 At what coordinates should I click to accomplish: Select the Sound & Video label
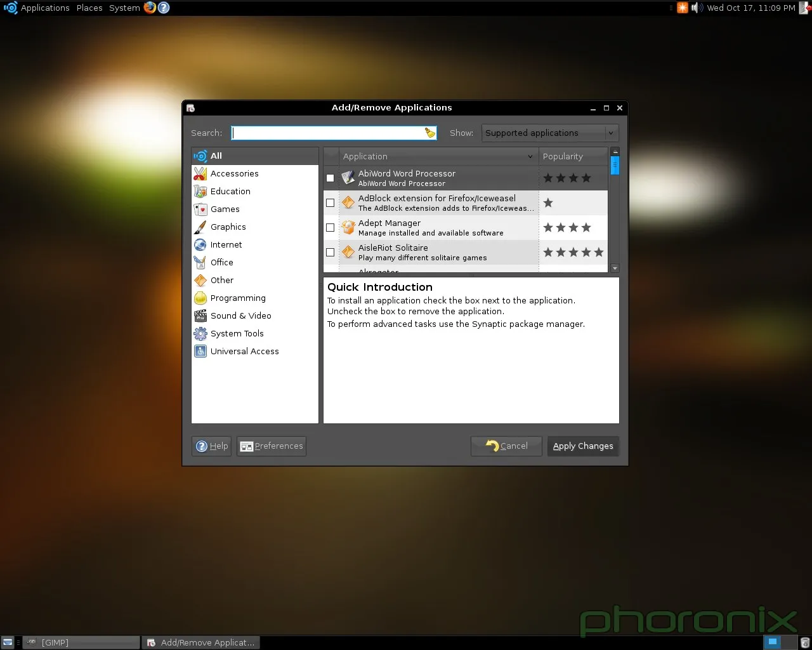point(241,316)
